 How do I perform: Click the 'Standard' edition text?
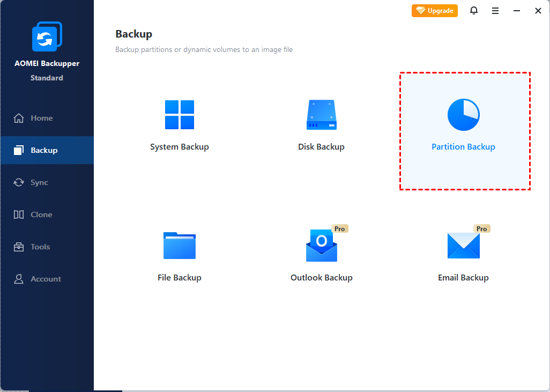tap(47, 78)
